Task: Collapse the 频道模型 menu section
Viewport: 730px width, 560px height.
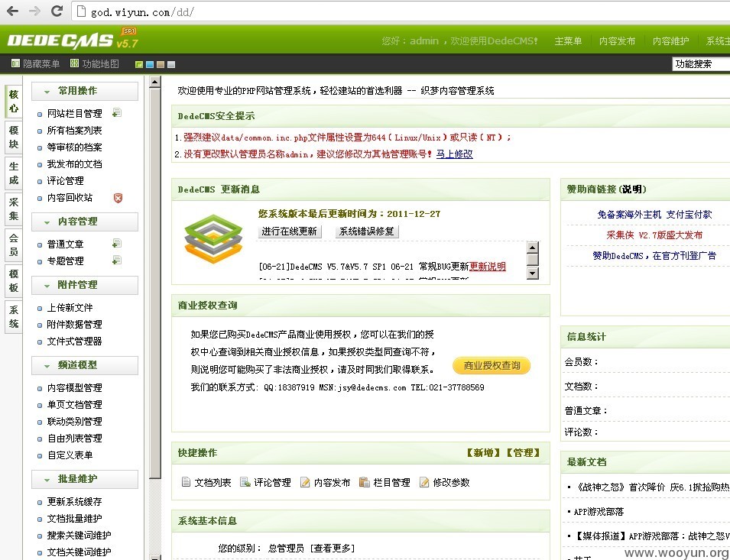Action: click(85, 365)
